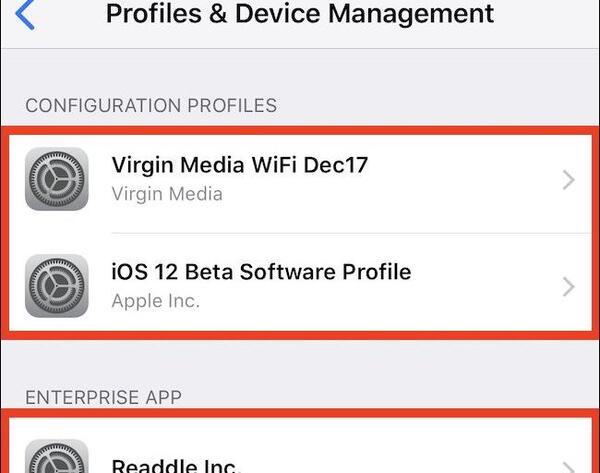Click the Profiles & Device Management title
600x473 pixels.
(300, 13)
